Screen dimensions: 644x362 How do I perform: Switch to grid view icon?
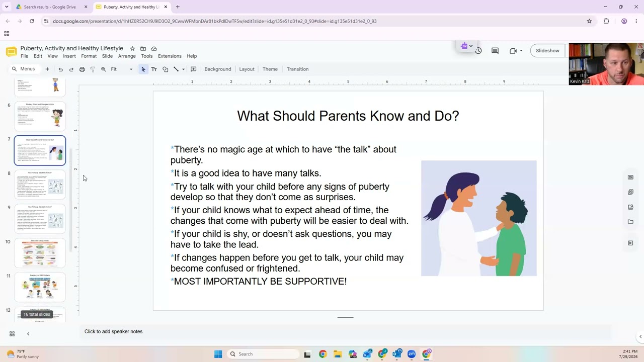pos(12,334)
